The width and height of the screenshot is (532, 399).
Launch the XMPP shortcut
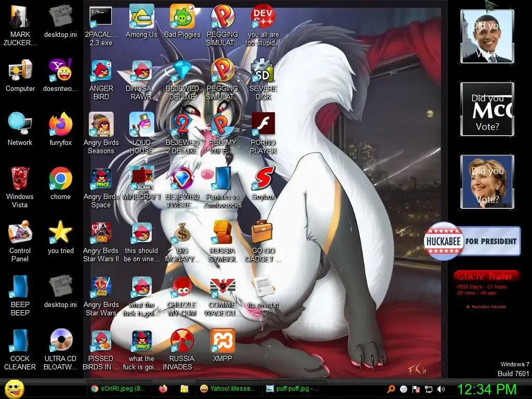point(222,345)
